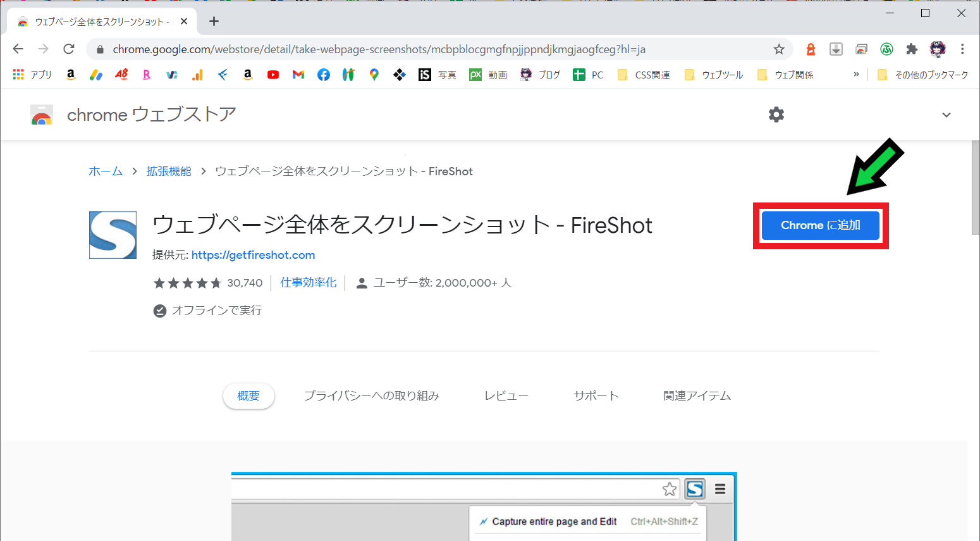Expand その他のブックマーク folder

[922, 75]
